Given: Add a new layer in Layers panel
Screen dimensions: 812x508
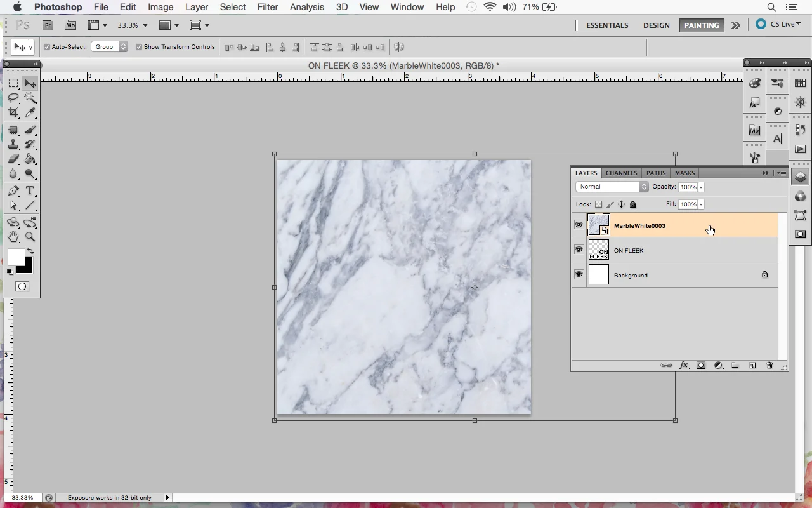Looking at the screenshot, I should [752, 365].
